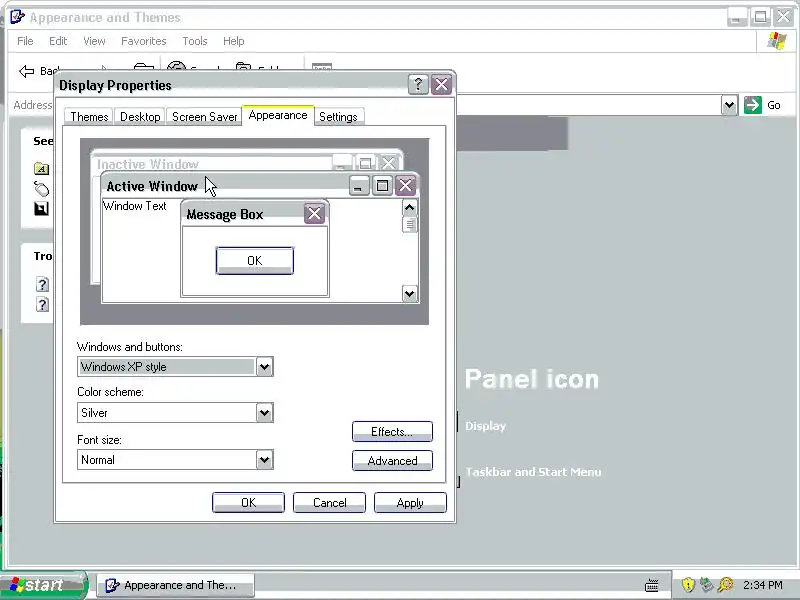
Task: Click the network tray icon
Action: pos(706,585)
